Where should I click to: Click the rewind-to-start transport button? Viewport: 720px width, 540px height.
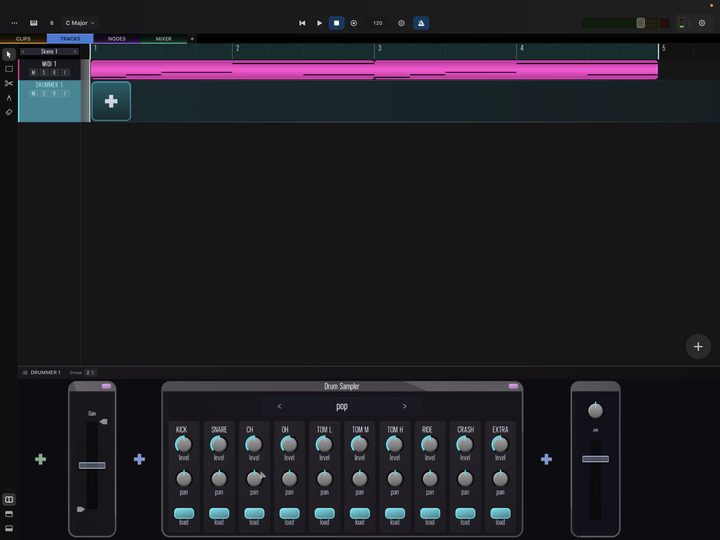point(302,23)
